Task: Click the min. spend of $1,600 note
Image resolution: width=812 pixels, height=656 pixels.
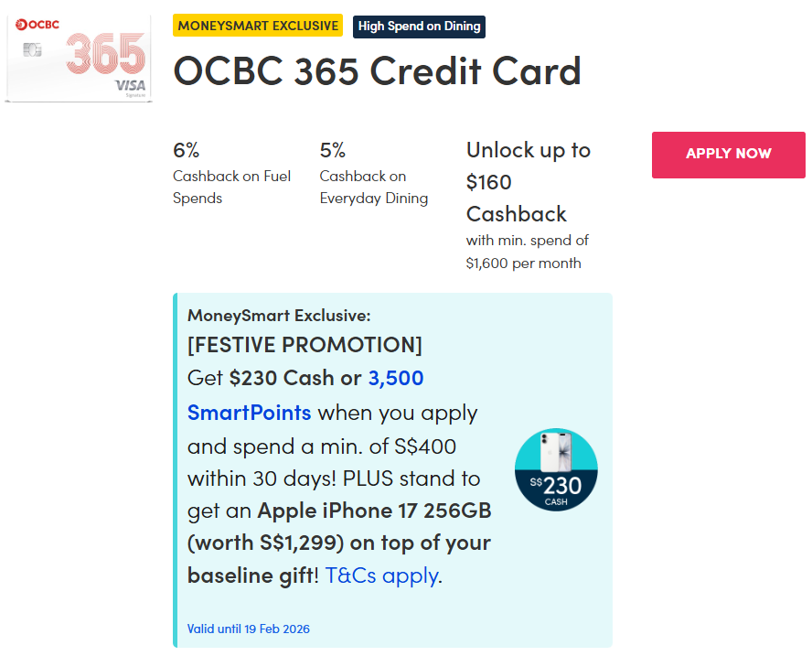Action: click(527, 252)
